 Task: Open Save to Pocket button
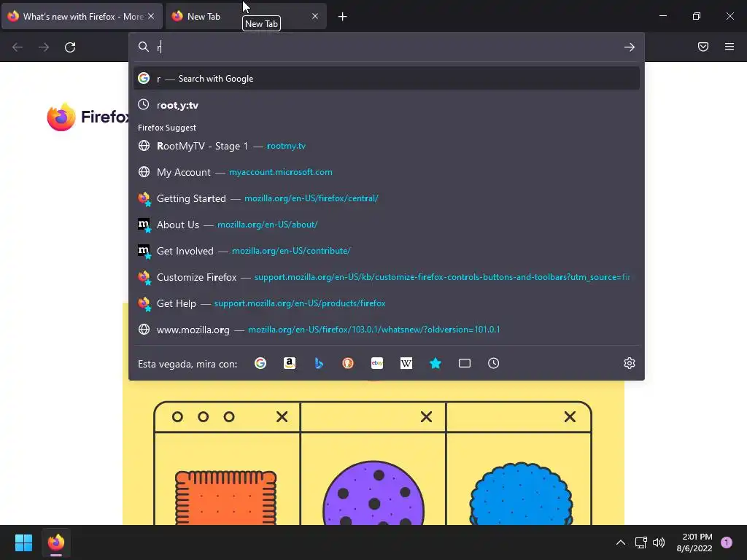tap(703, 47)
